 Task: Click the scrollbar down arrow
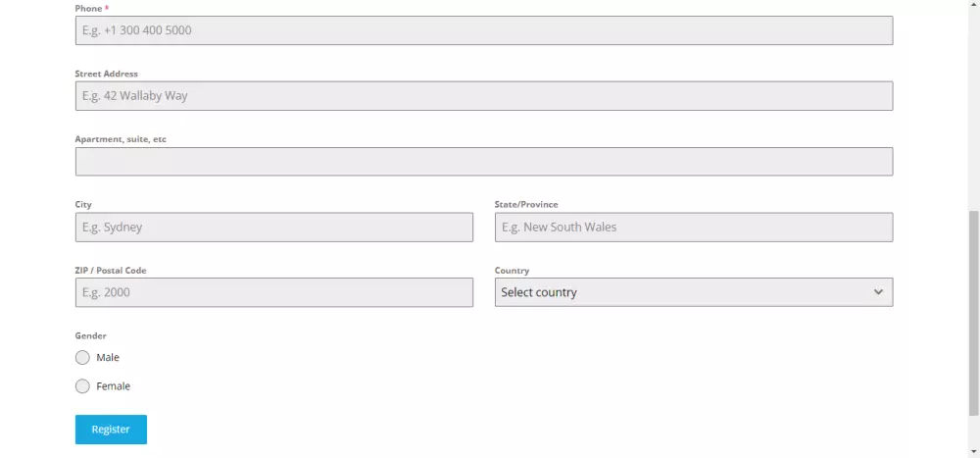[973, 451]
